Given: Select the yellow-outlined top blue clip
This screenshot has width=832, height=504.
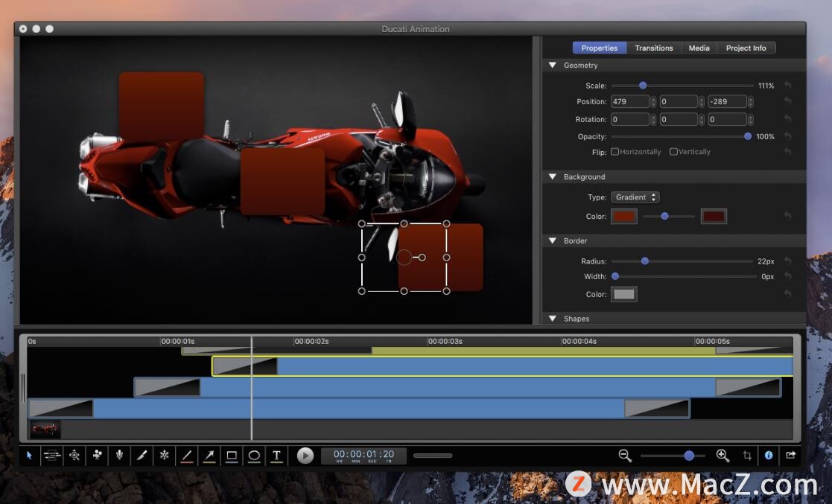Looking at the screenshot, I should [x=503, y=366].
